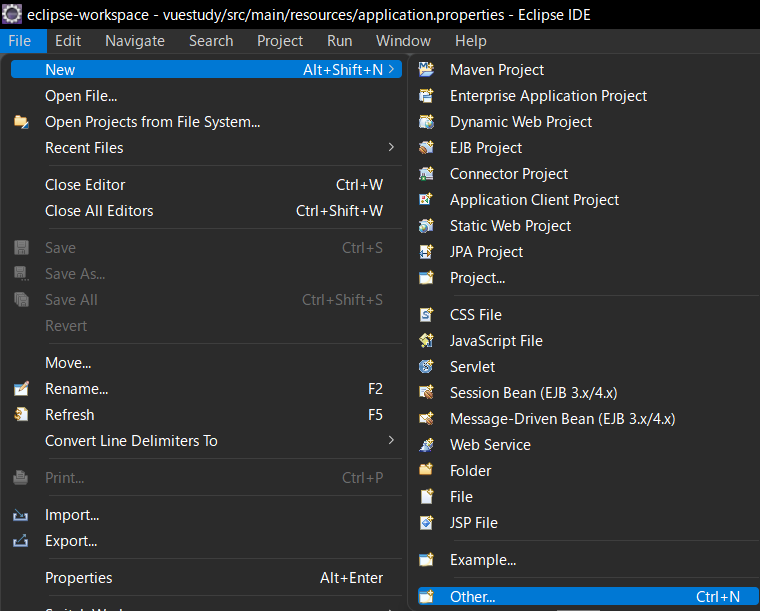This screenshot has height=611, width=760.
Task: Click the JPA Project icon
Action: 426,251
